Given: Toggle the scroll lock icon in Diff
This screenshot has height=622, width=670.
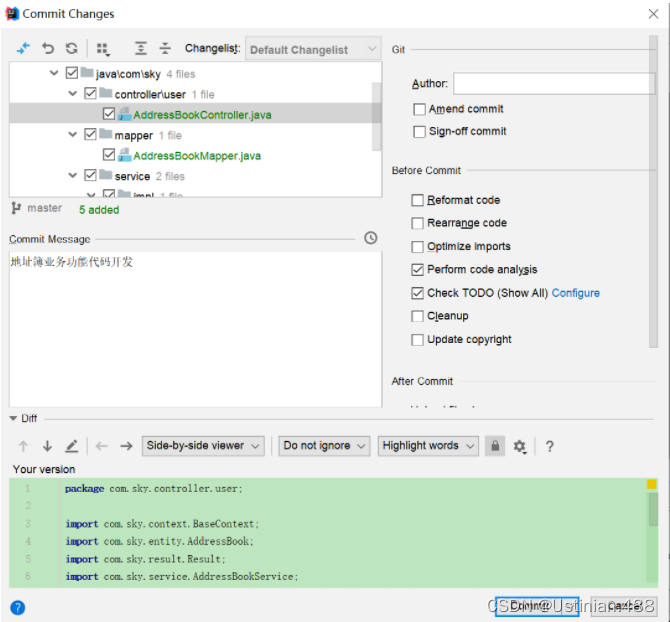Looking at the screenshot, I should click(495, 446).
